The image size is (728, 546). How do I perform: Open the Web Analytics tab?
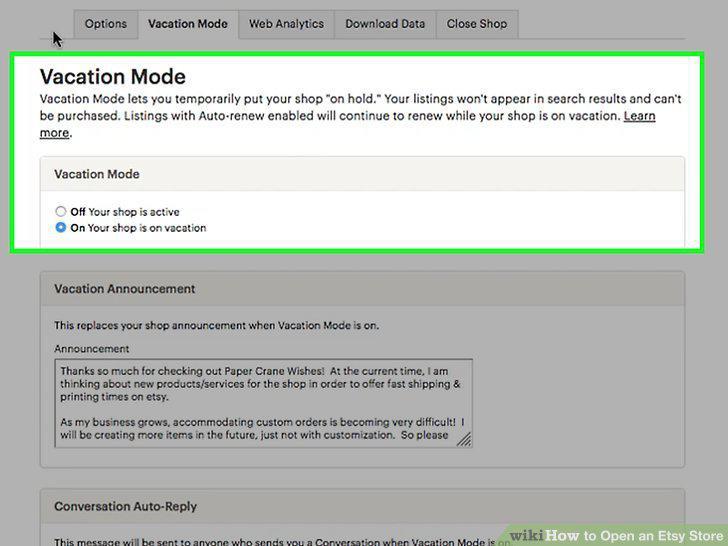pos(286,24)
